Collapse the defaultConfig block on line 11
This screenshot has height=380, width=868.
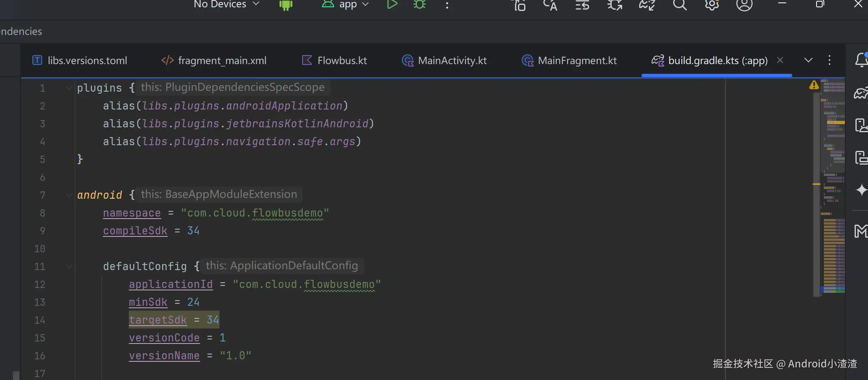(69, 266)
